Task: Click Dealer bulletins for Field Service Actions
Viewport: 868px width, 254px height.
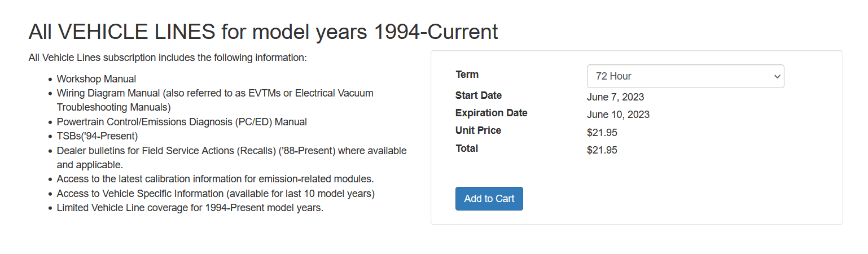Action: (231, 151)
